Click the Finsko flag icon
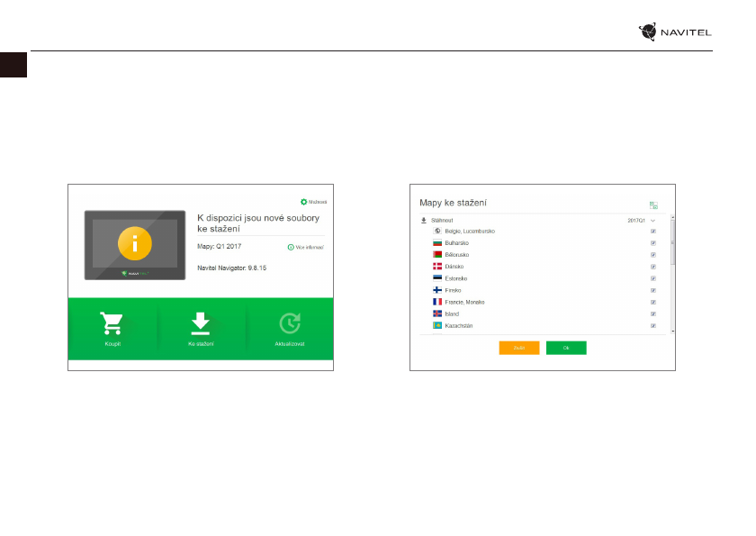The image size is (756, 536). (x=437, y=290)
